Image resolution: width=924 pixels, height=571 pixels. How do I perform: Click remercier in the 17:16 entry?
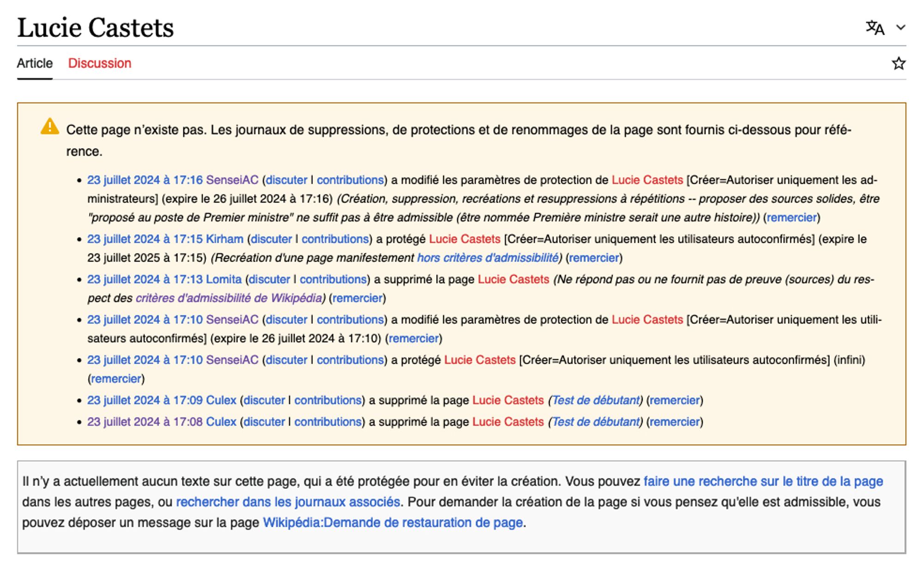[x=792, y=217]
